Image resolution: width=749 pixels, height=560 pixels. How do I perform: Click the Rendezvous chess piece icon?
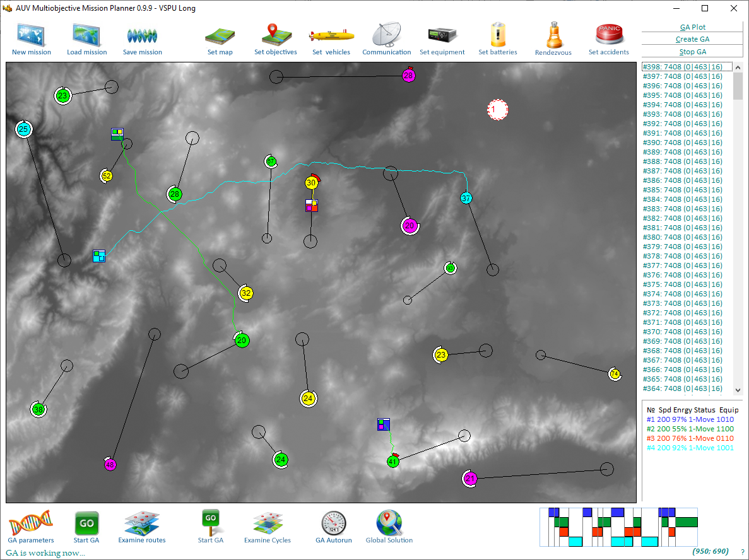(x=553, y=35)
